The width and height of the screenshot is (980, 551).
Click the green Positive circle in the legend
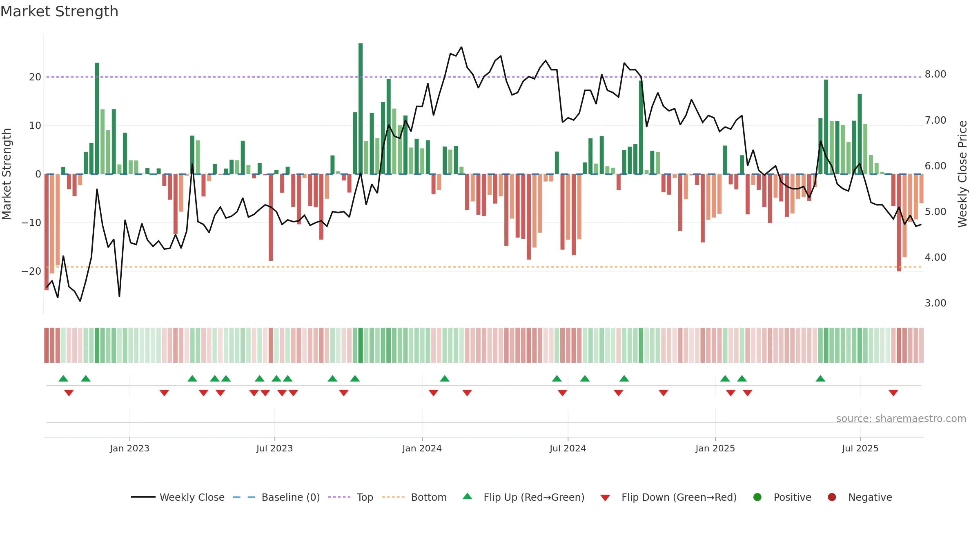click(757, 497)
